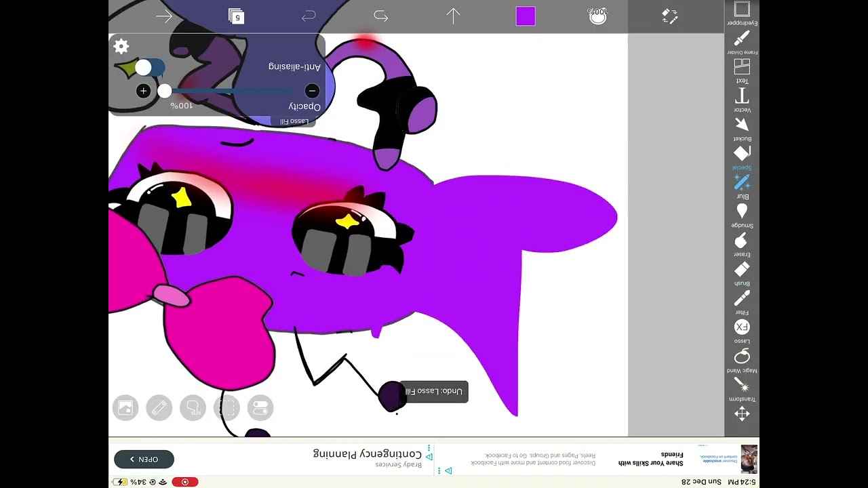Select the Vector arrow tool
868x488 pixels.
pos(742,124)
